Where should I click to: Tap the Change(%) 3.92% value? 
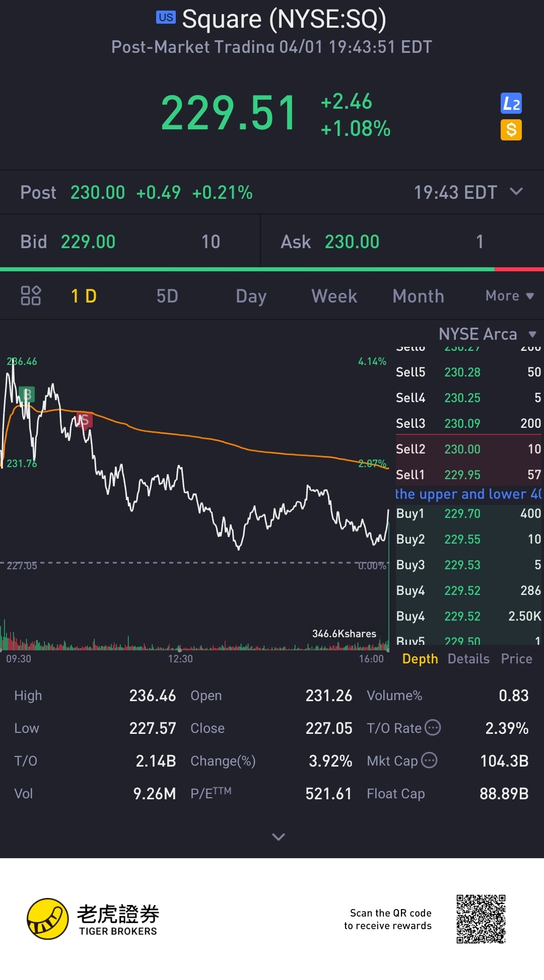[x=330, y=761]
